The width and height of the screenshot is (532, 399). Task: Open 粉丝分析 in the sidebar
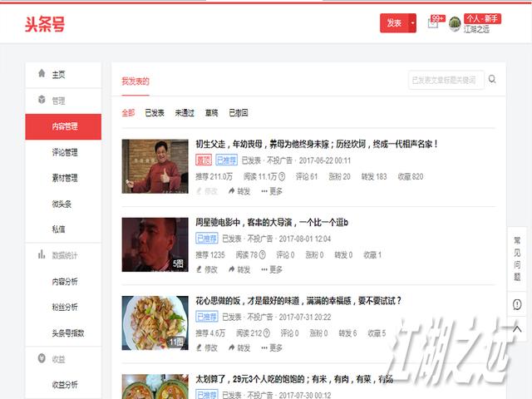click(63, 307)
